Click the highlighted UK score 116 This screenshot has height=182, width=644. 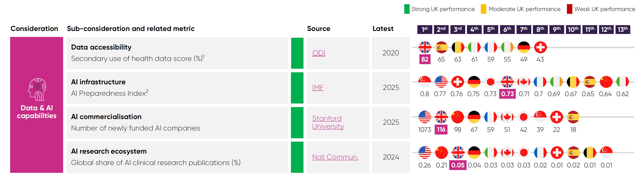441,129
